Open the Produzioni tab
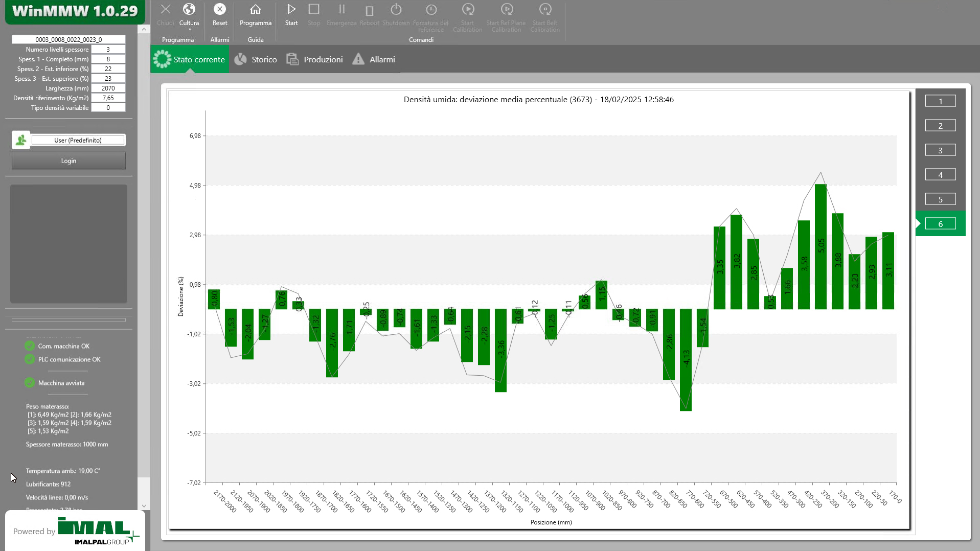This screenshot has height=551, width=980. [x=315, y=60]
